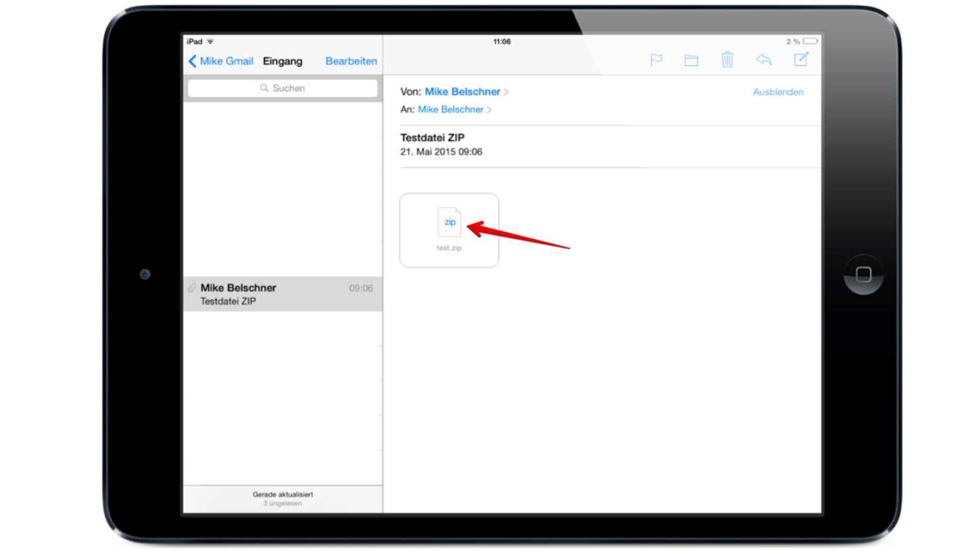Enable edit mode with Bearbeiten
Screen dimensions: 980x551
351,61
